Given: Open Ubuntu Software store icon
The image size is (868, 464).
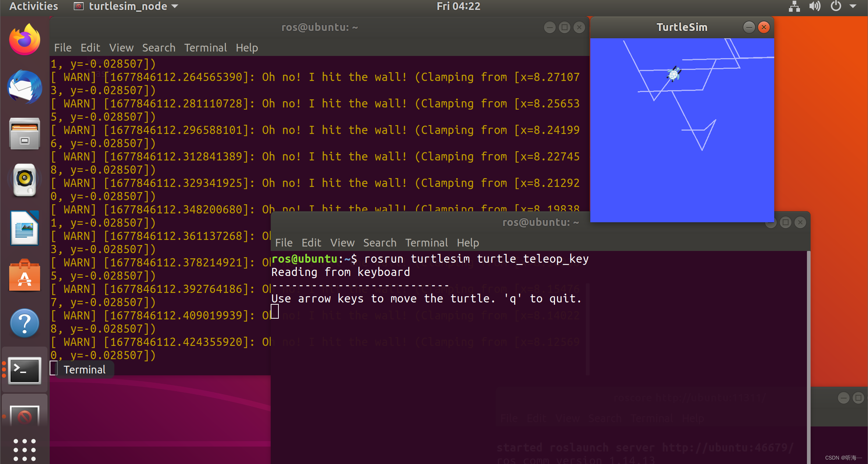Looking at the screenshot, I should pyautogui.click(x=25, y=275).
